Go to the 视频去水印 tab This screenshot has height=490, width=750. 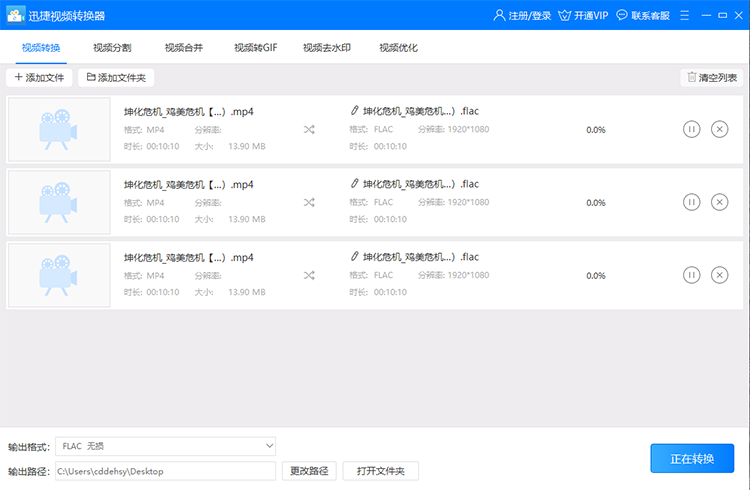coord(327,47)
